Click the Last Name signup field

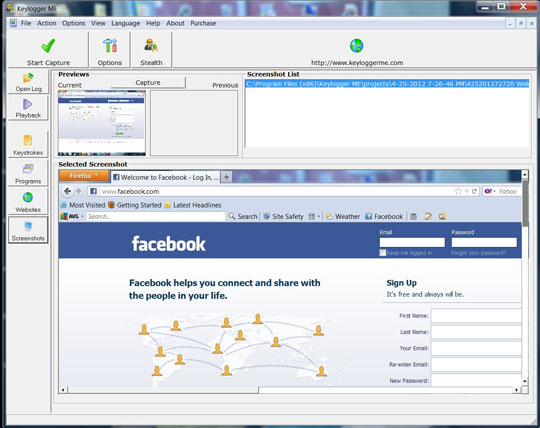coord(476,332)
